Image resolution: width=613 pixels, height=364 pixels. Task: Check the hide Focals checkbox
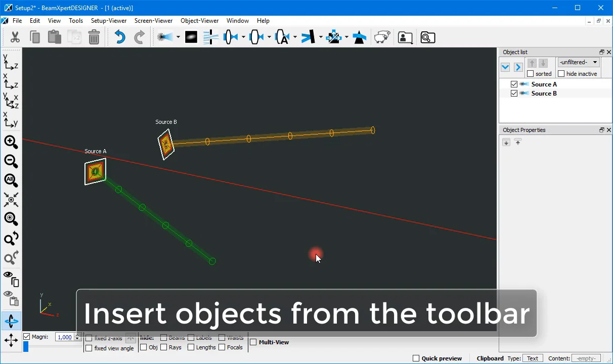click(x=222, y=347)
